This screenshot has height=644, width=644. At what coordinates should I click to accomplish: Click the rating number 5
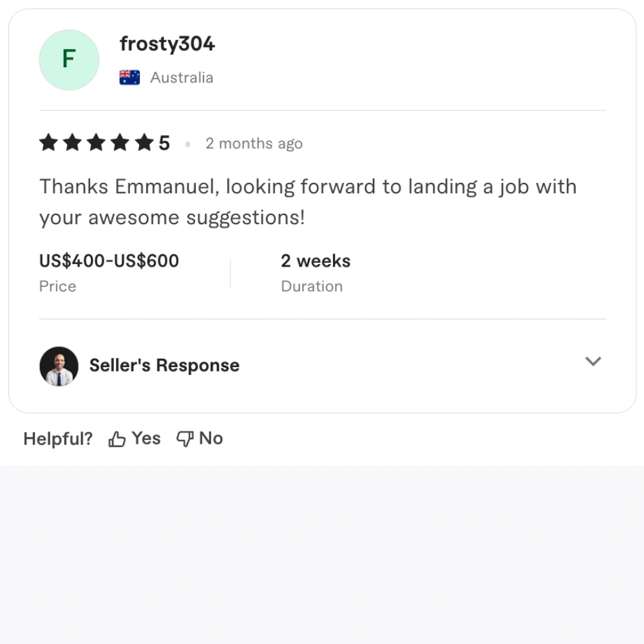pos(164,143)
